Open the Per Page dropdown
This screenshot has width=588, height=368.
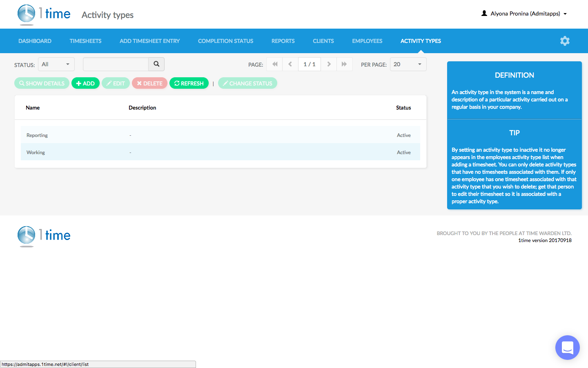coord(408,64)
